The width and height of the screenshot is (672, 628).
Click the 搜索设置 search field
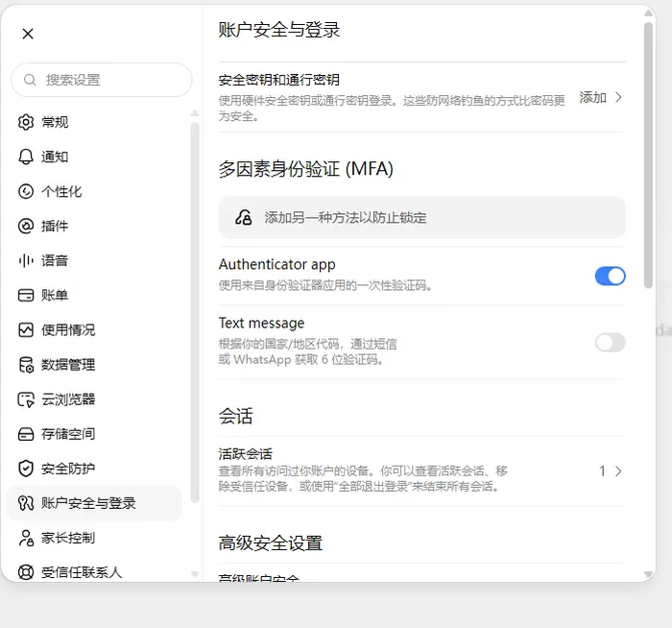click(x=102, y=80)
